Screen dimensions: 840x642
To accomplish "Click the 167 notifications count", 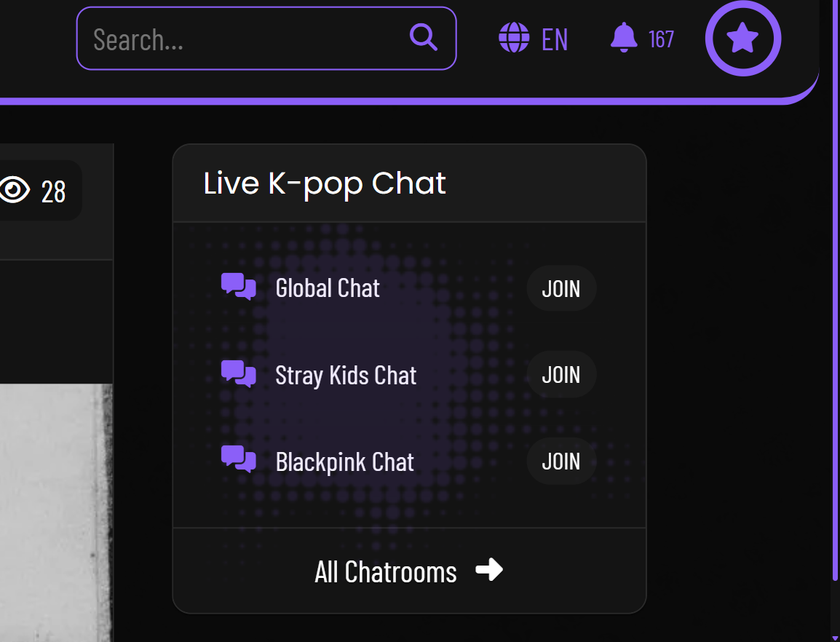I will pyautogui.click(x=661, y=39).
